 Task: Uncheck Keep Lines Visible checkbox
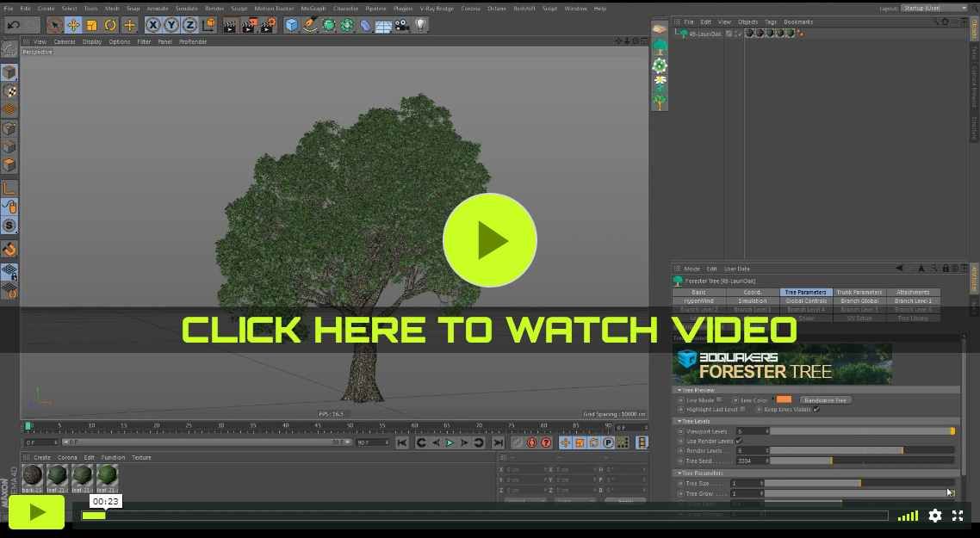point(816,409)
